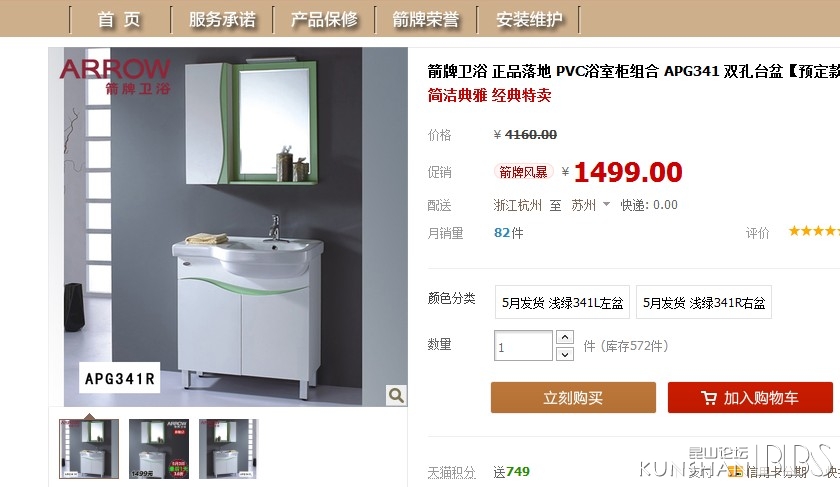Click the 加入购物车 add to cart button
Viewport: 840px width, 487px height.
(x=750, y=398)
